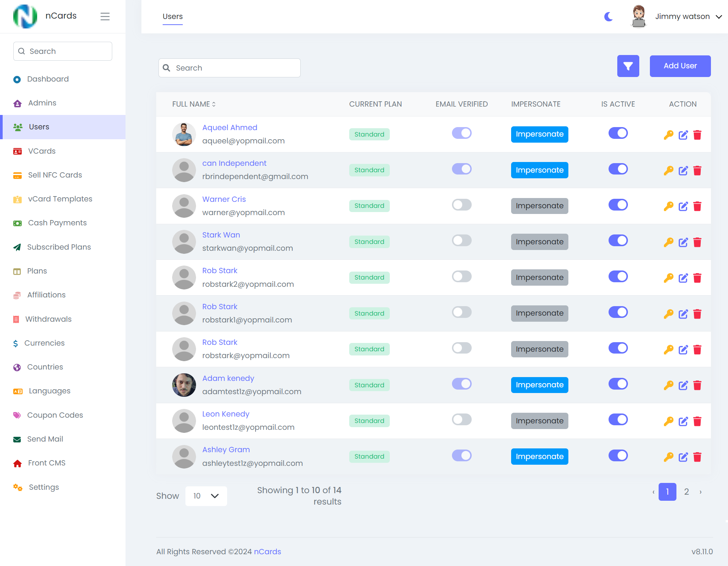The image size is (728, 566).
Task: Click the hamburger menu beside nCards logo
Action: click(105, 16)
